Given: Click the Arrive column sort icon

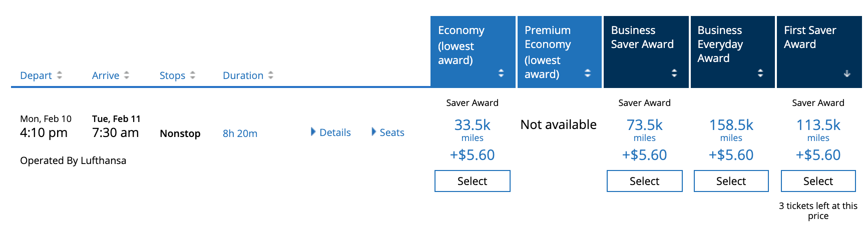Looking at the screenshot, I should pyautogui.click(x=127, y=75).
